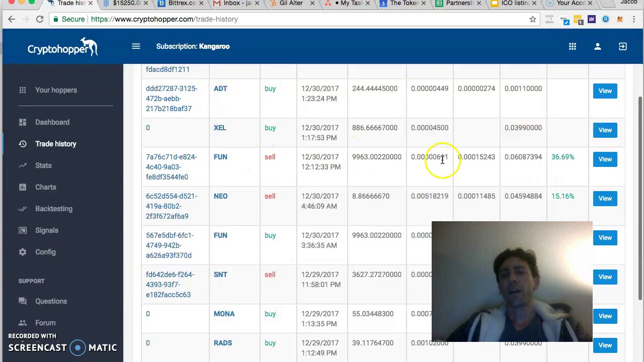
Task: Reload the page with refresh icon
Action: point(40,19)
